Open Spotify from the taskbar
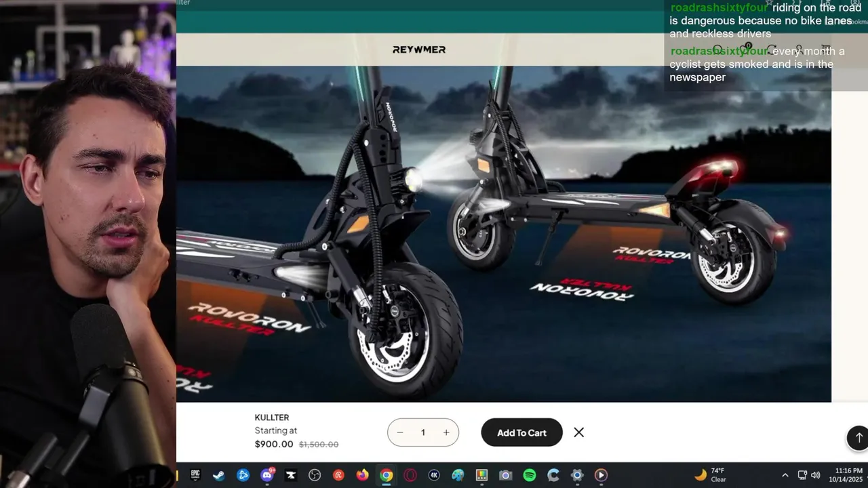Viewport: 868px width, 488px height. click(x=530, y=475)
